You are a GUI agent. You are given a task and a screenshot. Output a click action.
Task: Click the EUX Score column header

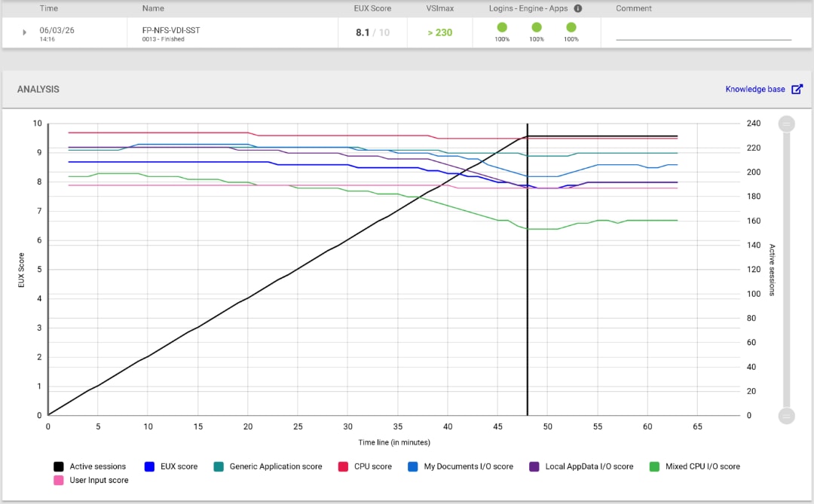373,8
